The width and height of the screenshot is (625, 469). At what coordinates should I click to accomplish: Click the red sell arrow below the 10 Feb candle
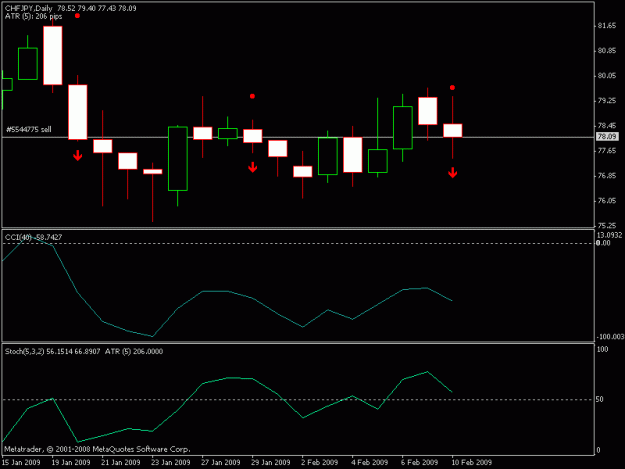click(x=452, y=173)
